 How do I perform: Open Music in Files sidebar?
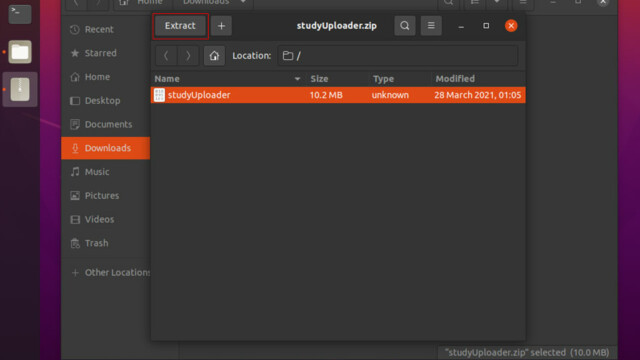tap(105, 172)
